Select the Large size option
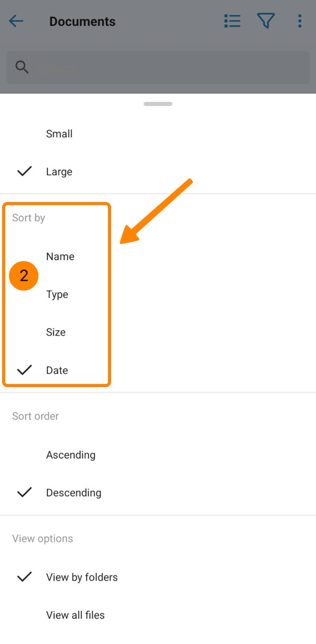 coord(59,172)
